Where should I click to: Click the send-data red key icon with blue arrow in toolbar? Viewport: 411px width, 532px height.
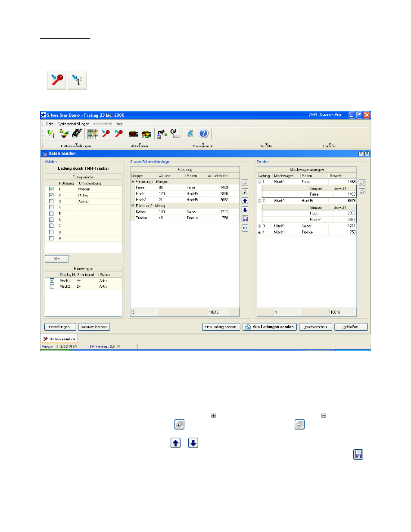106,134
